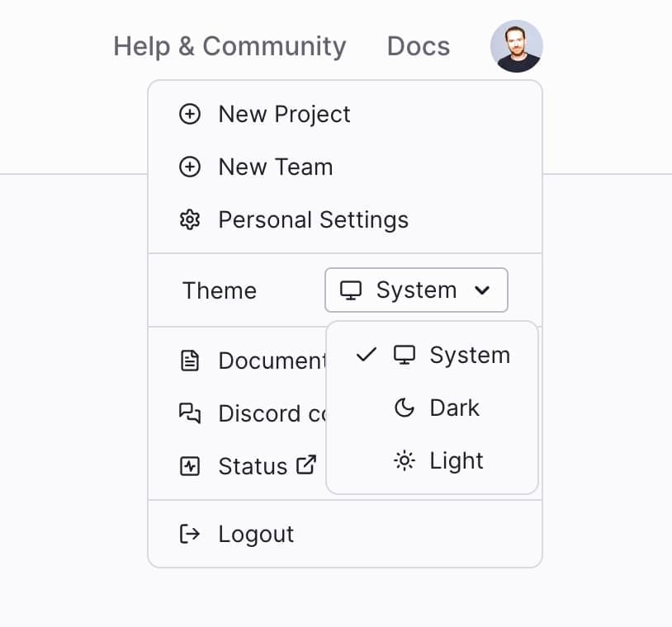Viewport: 672px width, 627px height.
Task: Click the monitor icon in the Theme selector
Action: [350, 290]
